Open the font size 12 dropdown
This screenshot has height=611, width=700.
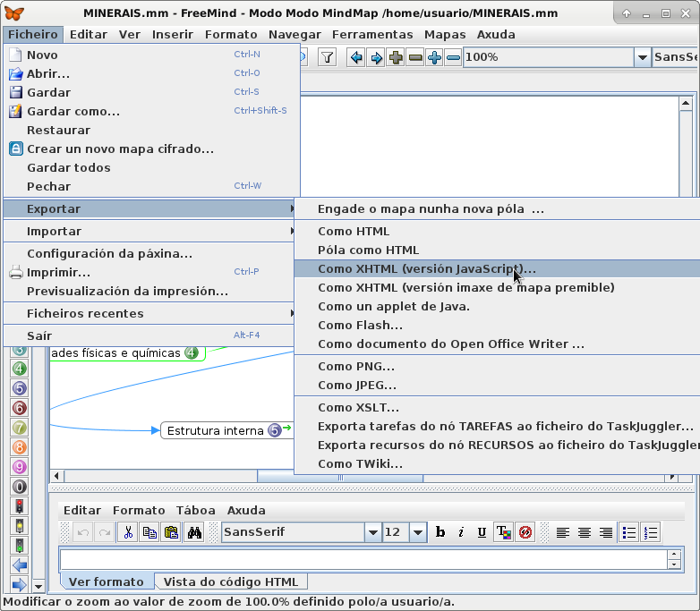tap(418, 532)
